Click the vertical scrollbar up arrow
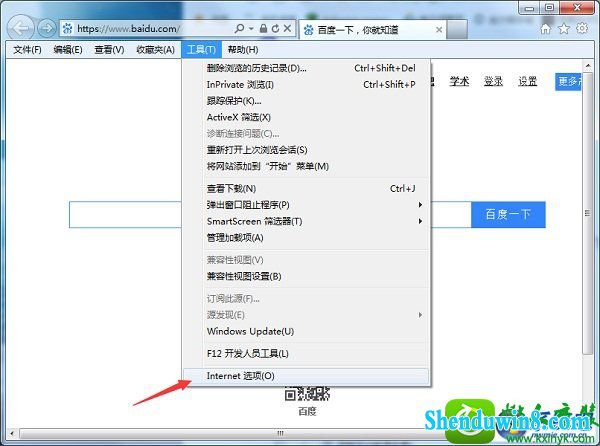This screenshot has height=446, width=600. [587, 66]
